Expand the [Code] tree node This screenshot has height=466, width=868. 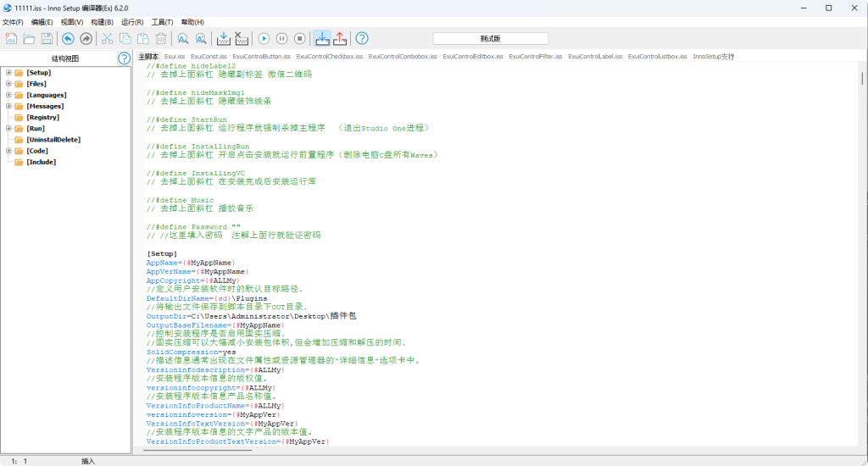click(x=8, y=151)
